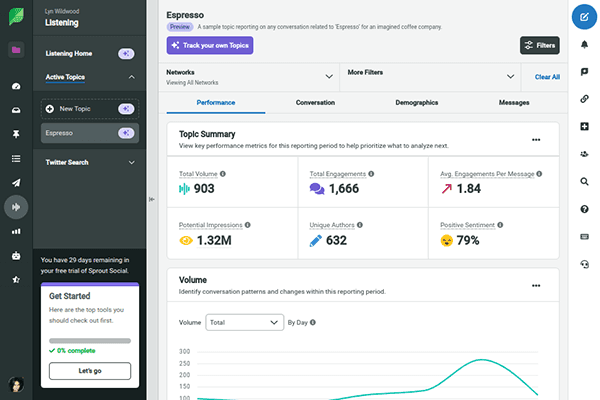Click Track your own Topics button

coord(210,45)
